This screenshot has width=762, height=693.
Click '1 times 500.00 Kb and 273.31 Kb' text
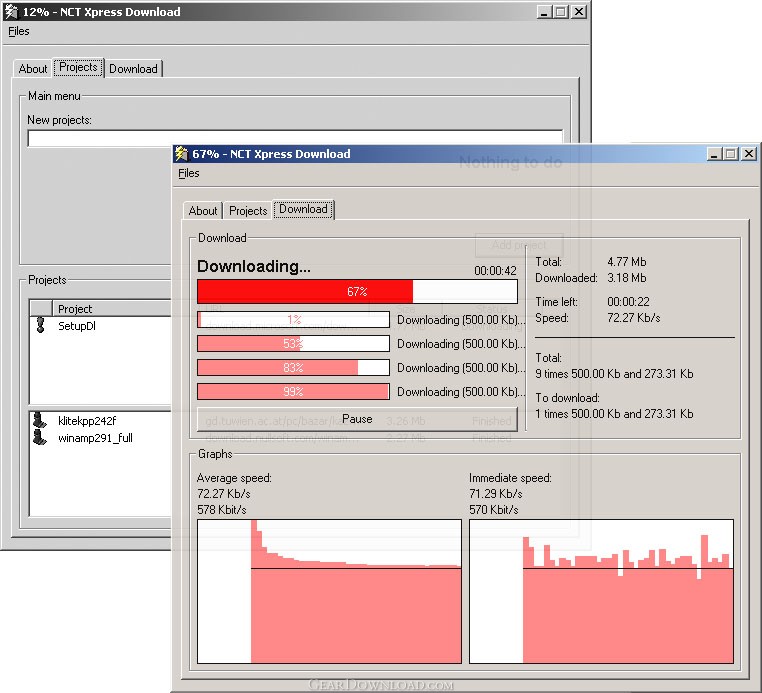point(614,414)
